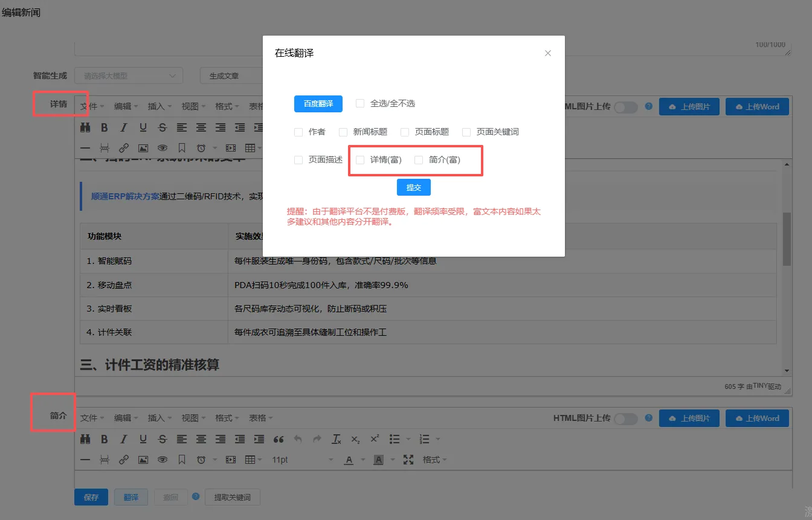Click insert link icon in 简介 editor
This screenshot has width=812, height=520.
pyautogui.click(x=124, y=460)
